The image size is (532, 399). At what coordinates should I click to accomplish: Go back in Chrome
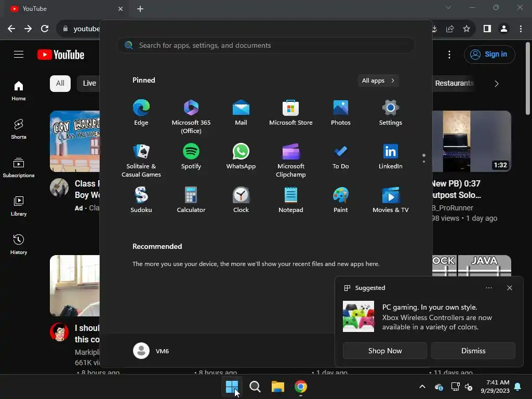[x=11, y=29]
